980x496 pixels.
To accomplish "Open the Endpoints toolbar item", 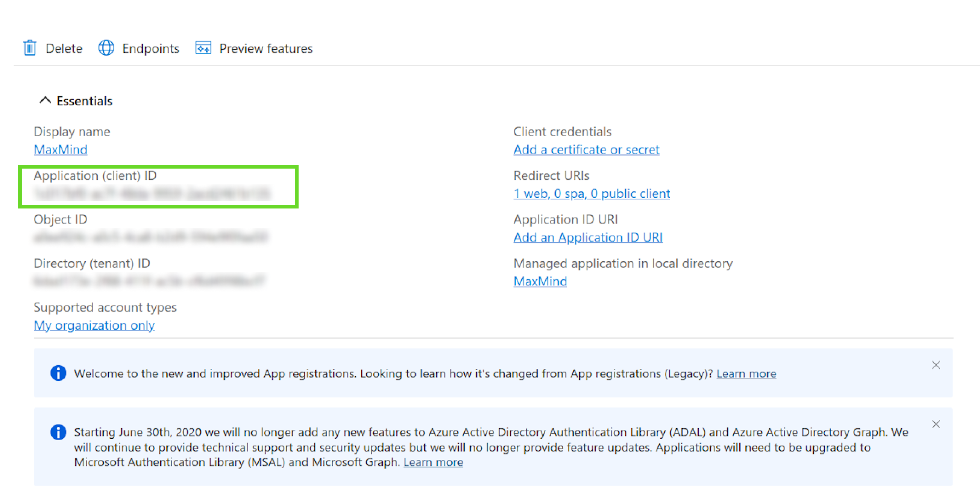I will pyautogui.click(x=151, y=48).
